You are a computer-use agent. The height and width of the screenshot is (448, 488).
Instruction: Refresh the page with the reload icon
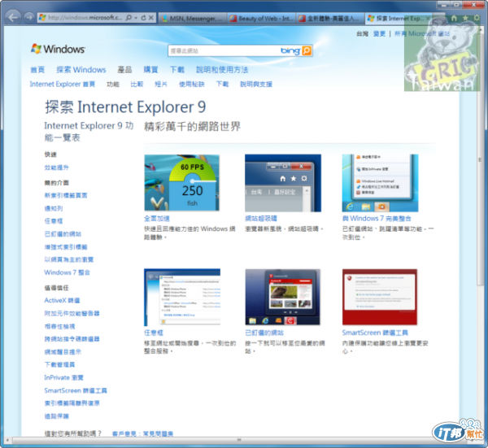pyautogui.click(x=143, y=18)
